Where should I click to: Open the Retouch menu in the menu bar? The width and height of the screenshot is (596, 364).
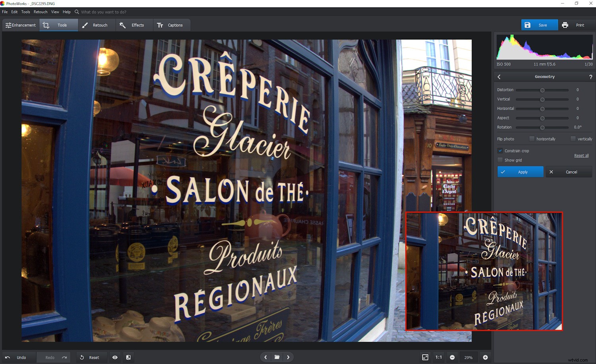(x=40, y=12)
